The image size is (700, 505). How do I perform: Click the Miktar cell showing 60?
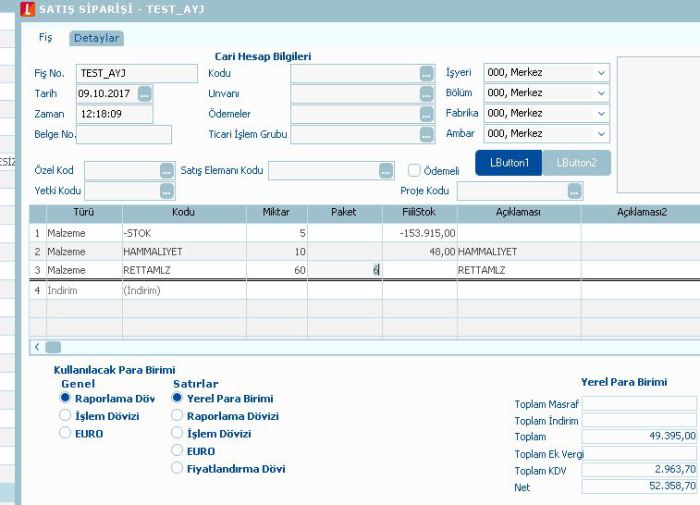(276, 270)
